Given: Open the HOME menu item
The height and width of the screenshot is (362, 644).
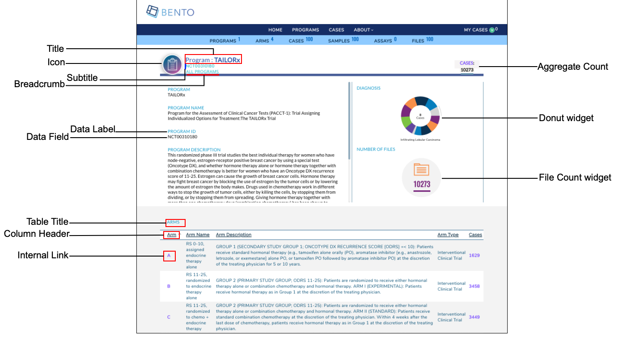Looking at the screenshot, I should pyautogui.click(x=275, y=30).
